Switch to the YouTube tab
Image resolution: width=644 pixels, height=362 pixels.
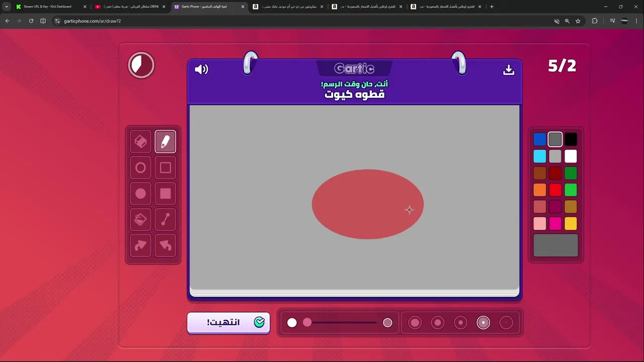(x=129, y=7)
